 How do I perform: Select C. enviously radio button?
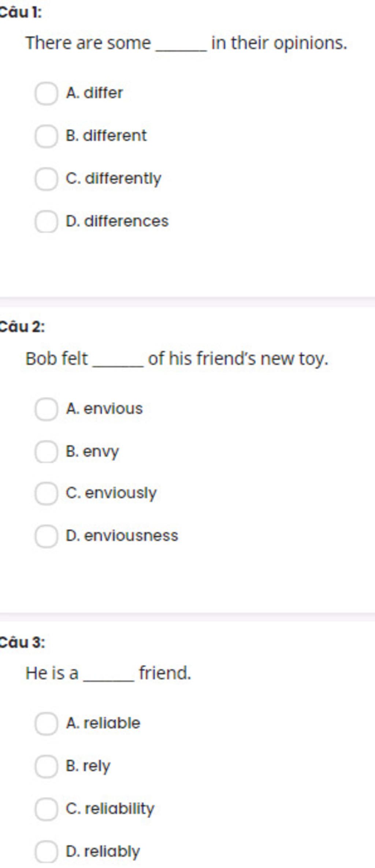point(46,493)
